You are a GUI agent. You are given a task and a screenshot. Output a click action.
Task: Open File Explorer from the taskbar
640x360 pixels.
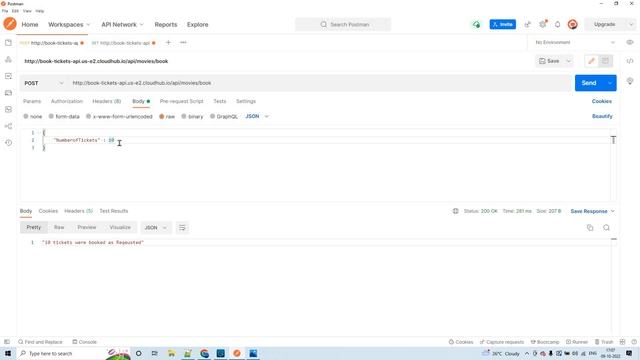[171, 353]
